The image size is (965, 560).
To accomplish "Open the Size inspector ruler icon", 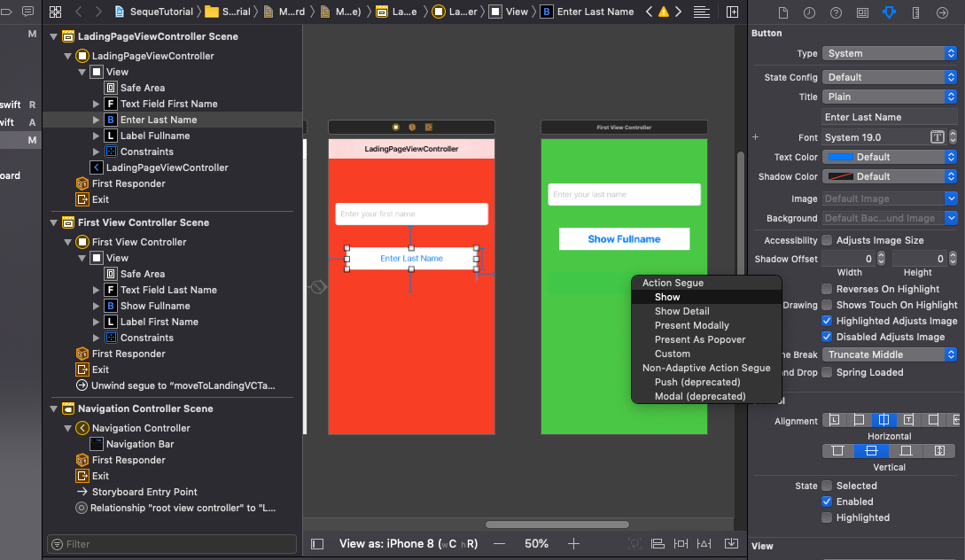I will (x=915, y=12).
